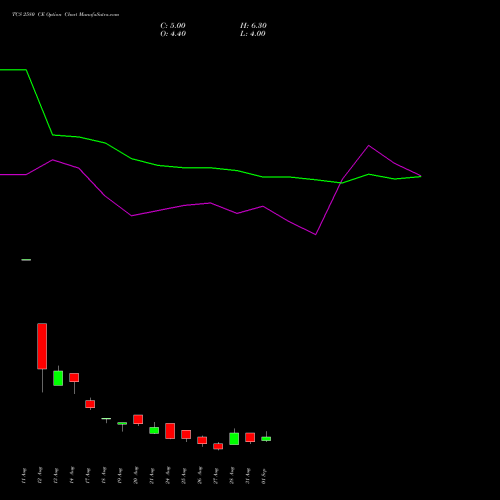Click the peak of the purple indicator line
This screenshot has height=500, width=500.
coord(368,146)
